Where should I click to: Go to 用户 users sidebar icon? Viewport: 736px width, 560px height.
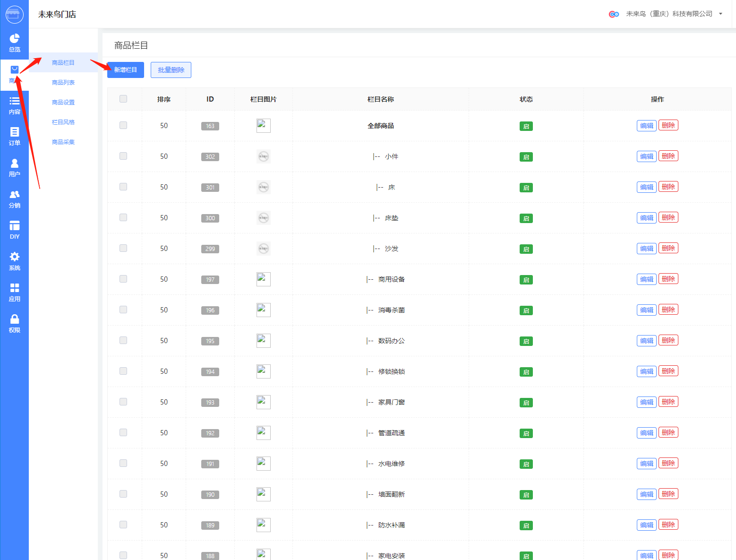[x=14, y=167]
